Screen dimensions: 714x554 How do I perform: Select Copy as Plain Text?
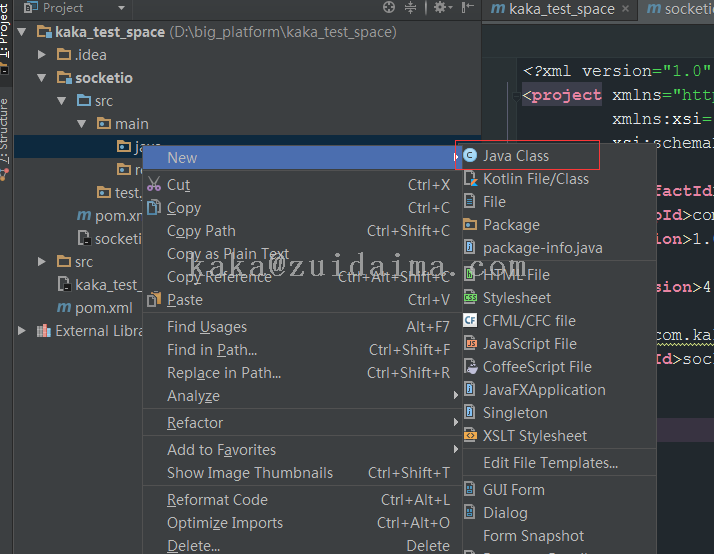[x=302, y=254]
